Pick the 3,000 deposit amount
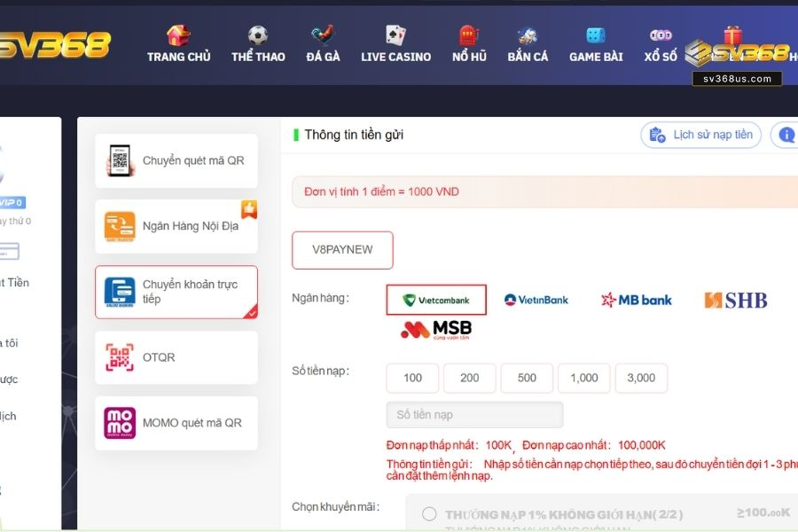Image resolution: width=798 pixels, height=532 pixels. (x=641, y=378)
